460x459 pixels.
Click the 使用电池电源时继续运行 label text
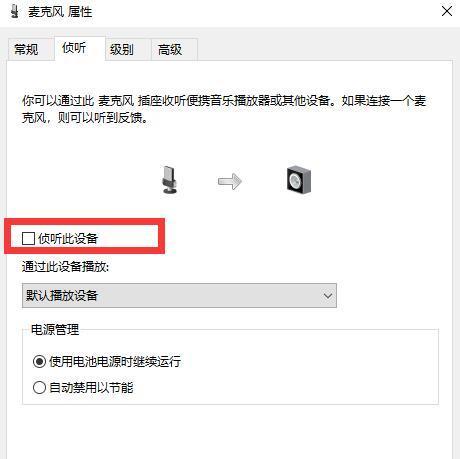point(115,361)
